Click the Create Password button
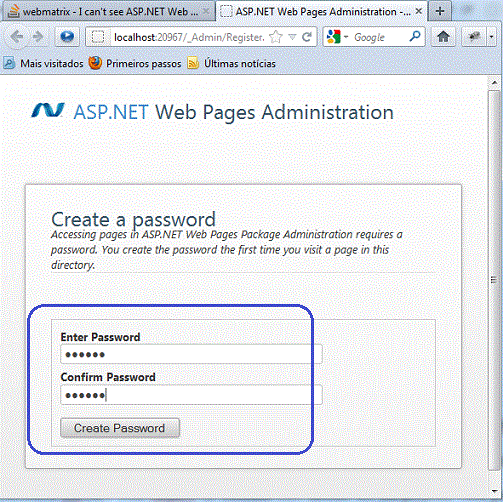The image size is (503, 502). 120,428
